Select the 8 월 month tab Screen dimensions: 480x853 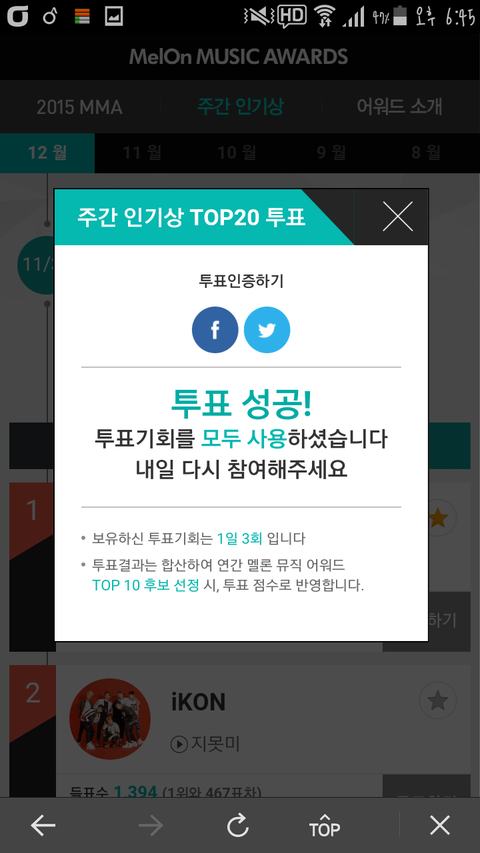(426, 153)
